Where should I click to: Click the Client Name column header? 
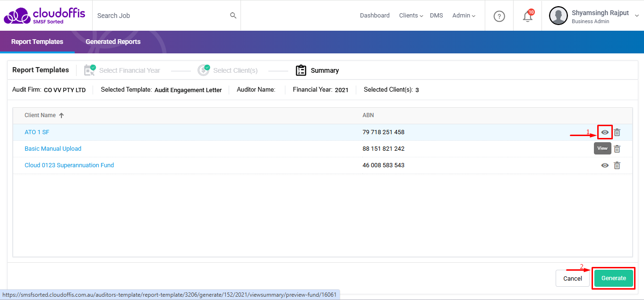(40, 115)
